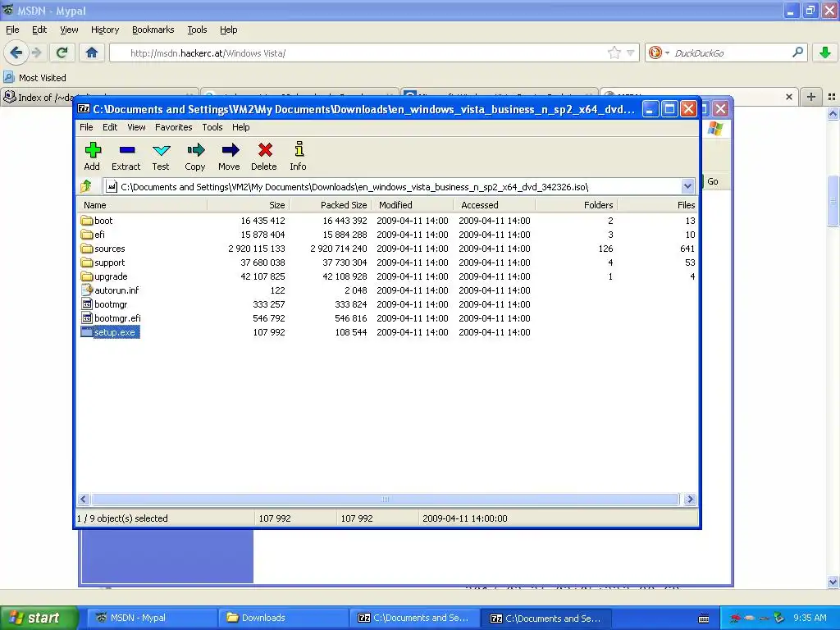This screenshot has width=840, height=630.
Task: Open the URL bar history dropdown
Action: tap(631, 52)
